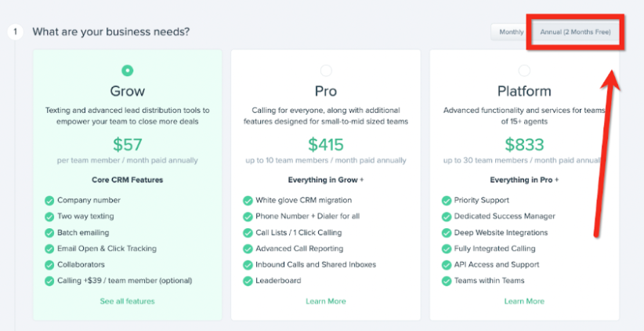Screen dimensions: 644x331
Task: Click checkmark icon beside API Access and Support
Action: 446,264
